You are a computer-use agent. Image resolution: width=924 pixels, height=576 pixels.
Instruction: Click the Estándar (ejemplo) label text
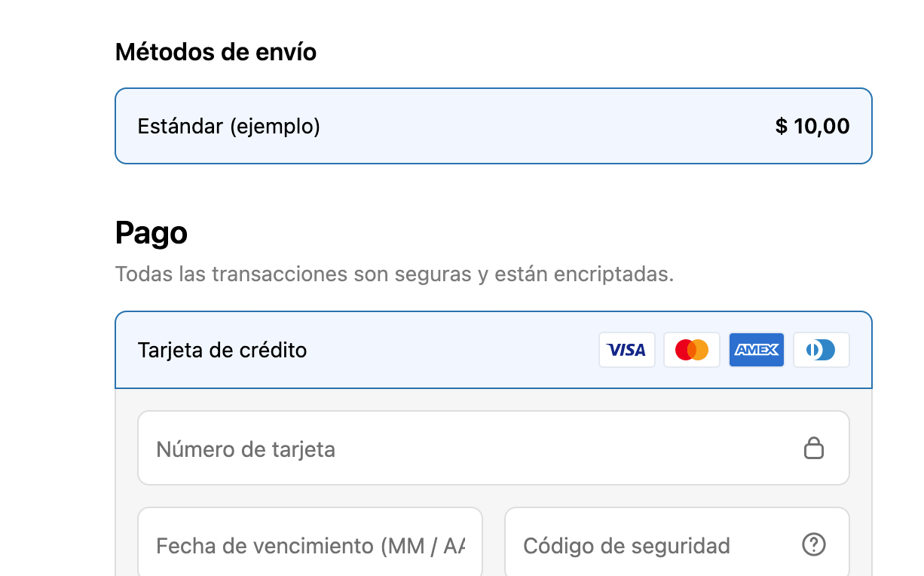(228, 126)
